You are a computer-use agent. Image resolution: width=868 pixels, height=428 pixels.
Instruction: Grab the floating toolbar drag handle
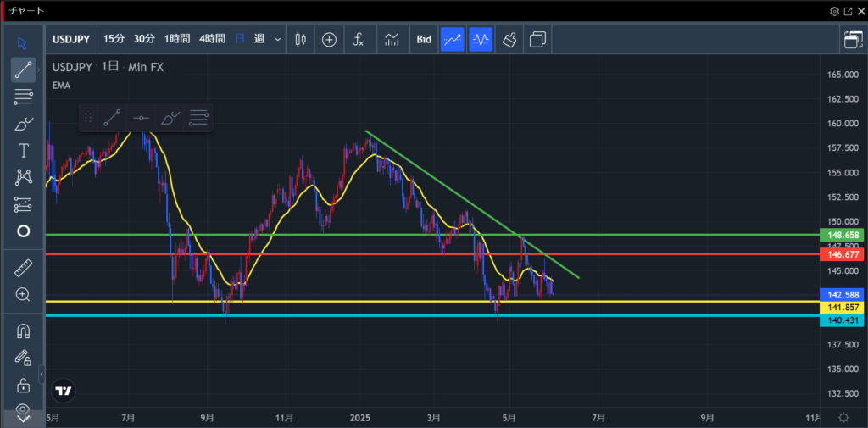[87, 117]
